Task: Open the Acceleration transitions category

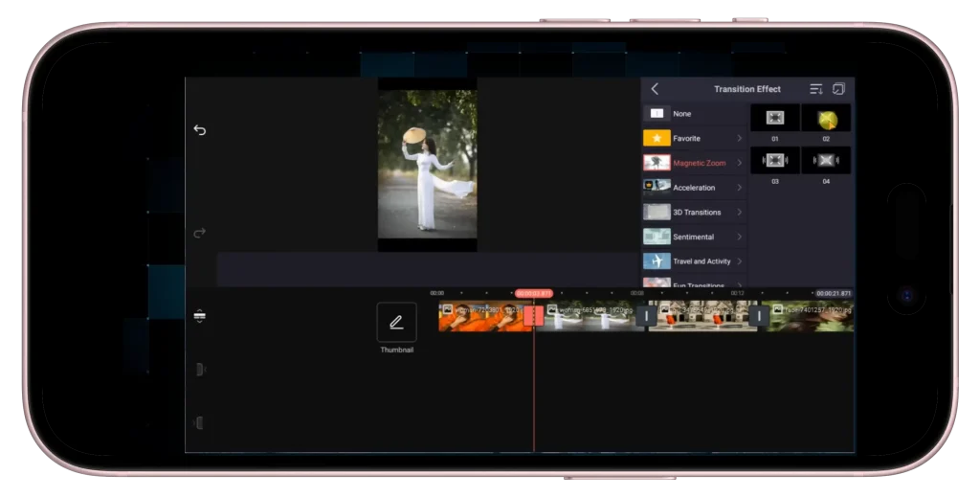Action: pos(695,187)
